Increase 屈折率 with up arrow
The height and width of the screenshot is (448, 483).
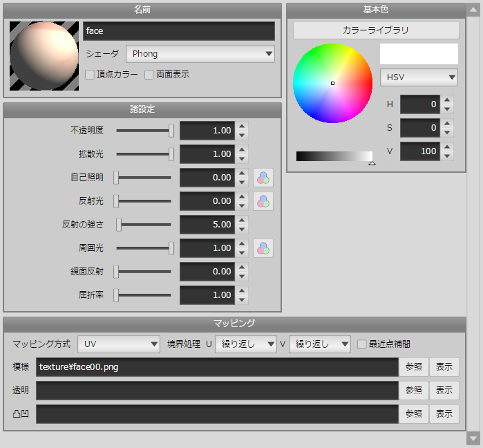pos(242,290)
